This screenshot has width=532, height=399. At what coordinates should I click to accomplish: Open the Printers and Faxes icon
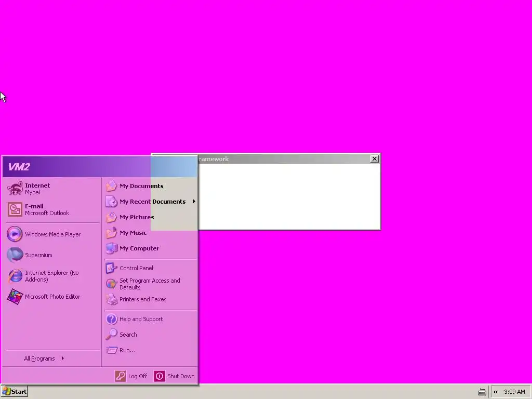pos(111,299)
